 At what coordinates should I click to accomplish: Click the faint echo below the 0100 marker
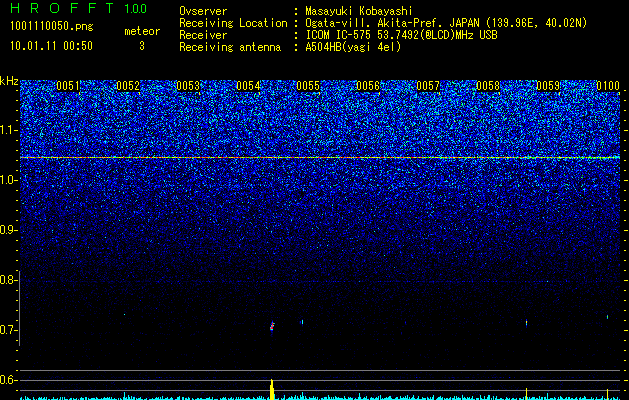click(x=607, y=317)
